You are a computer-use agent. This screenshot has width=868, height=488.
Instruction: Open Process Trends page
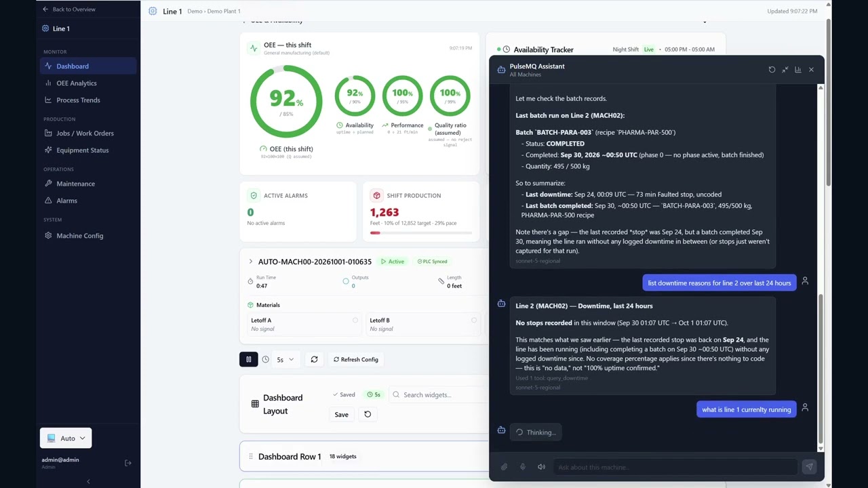(x=88, y=100)
